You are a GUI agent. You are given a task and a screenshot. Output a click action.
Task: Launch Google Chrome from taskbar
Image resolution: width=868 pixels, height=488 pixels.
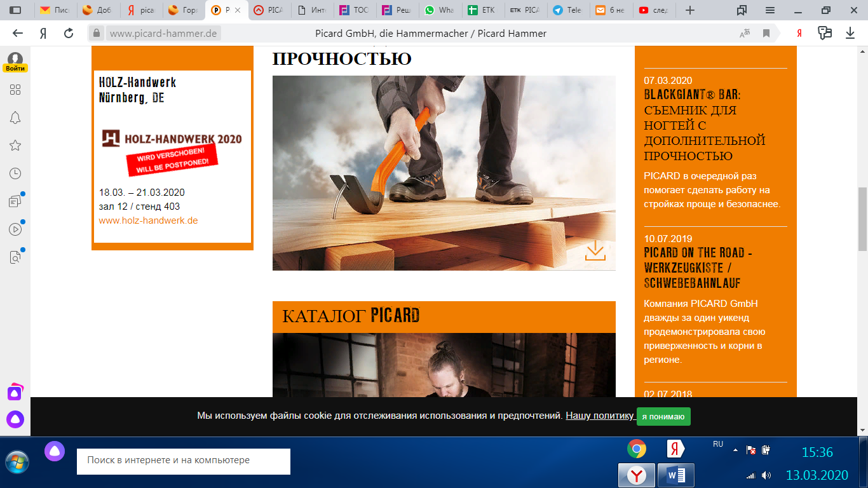(637, 449)
